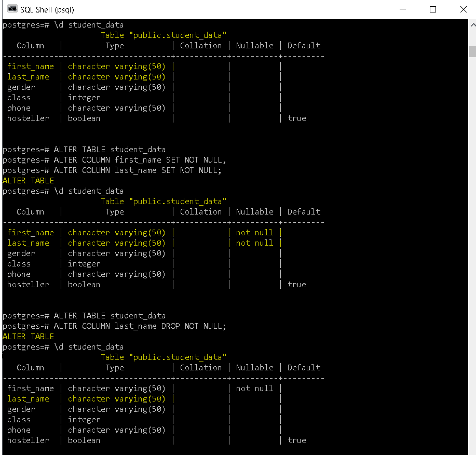The height and width of the screenshot is (455, 476).
Task: Close the SQL Shell window
Action: (463, 9)
